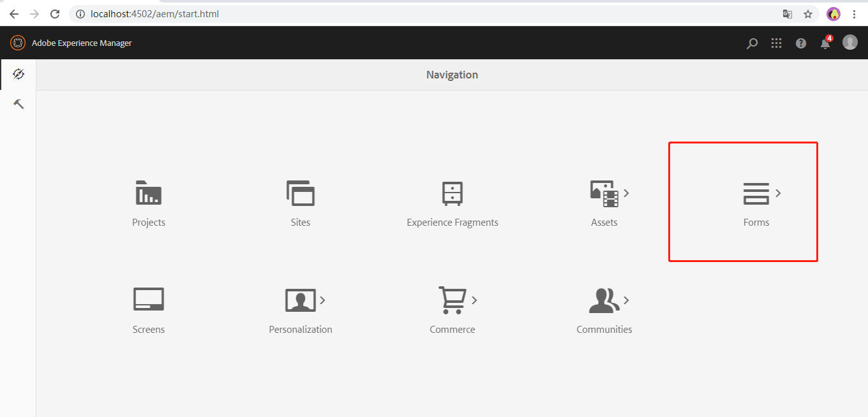Check notifications in the bell icon

click(825, 43)
